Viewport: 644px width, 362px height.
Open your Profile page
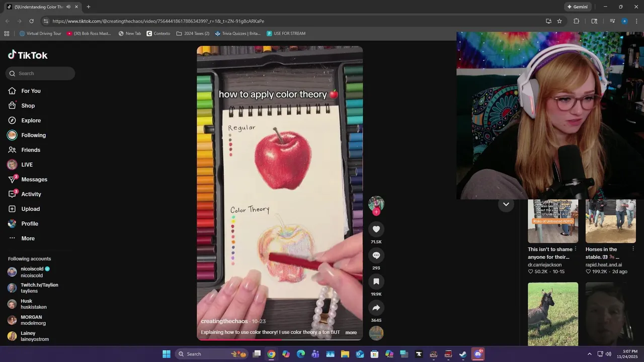pyautogui.click(x=30, y=224)
